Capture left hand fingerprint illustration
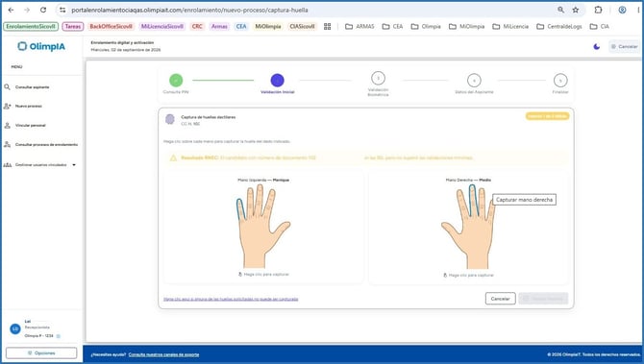644x364 pixels. pos(262,226)
